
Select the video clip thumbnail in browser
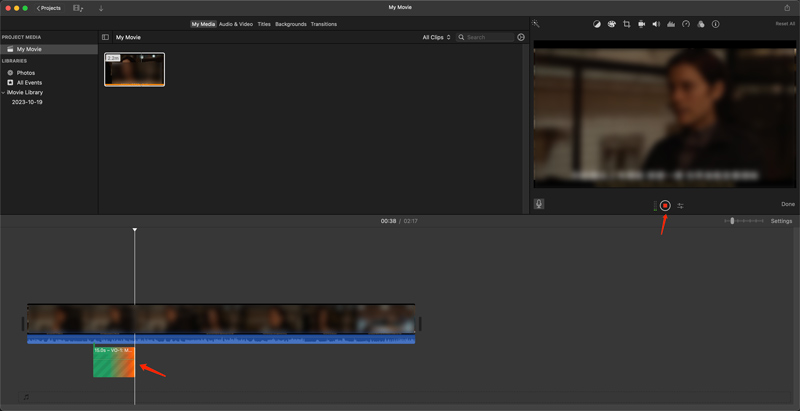134,69
